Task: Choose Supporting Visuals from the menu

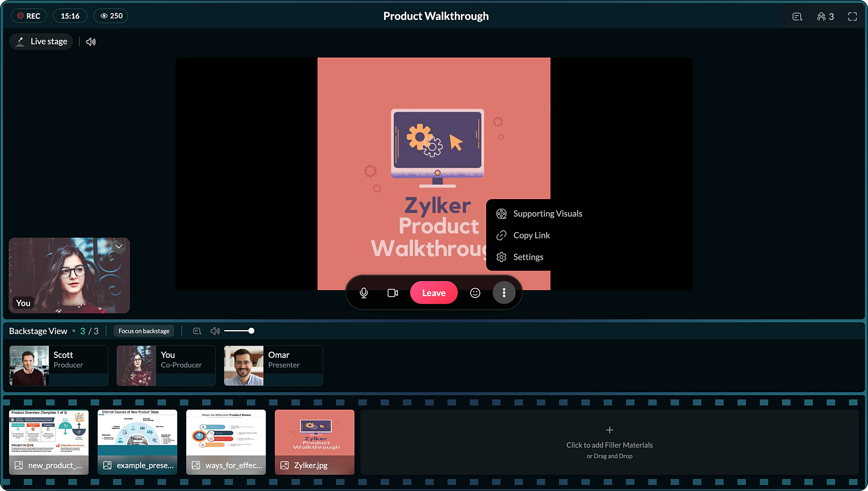Action: 539,213
